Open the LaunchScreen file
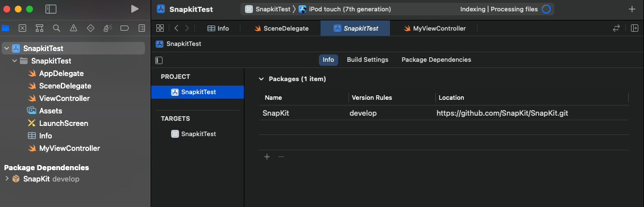The width and height of the screenshot is (644, 207). tap(64, 124)
